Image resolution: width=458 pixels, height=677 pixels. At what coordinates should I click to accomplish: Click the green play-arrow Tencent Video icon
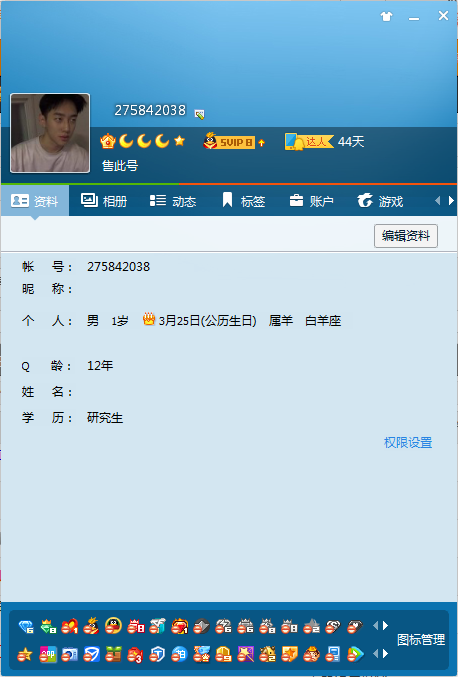[355, 655]
